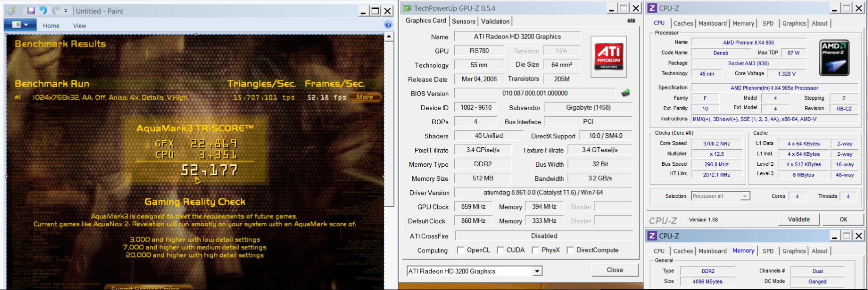Switch to the Home tab in Paint
The width and height of the screenshot is (868, 290).
[51, 26]
